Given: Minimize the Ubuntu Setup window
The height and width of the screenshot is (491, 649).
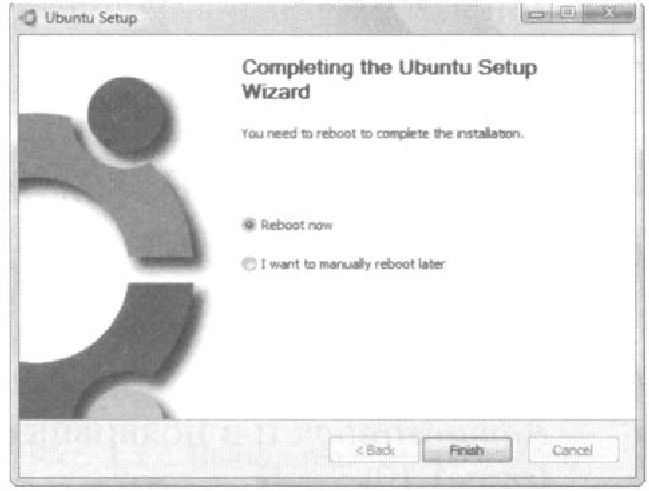Looking at the screenshot, I should pos(536,14).
